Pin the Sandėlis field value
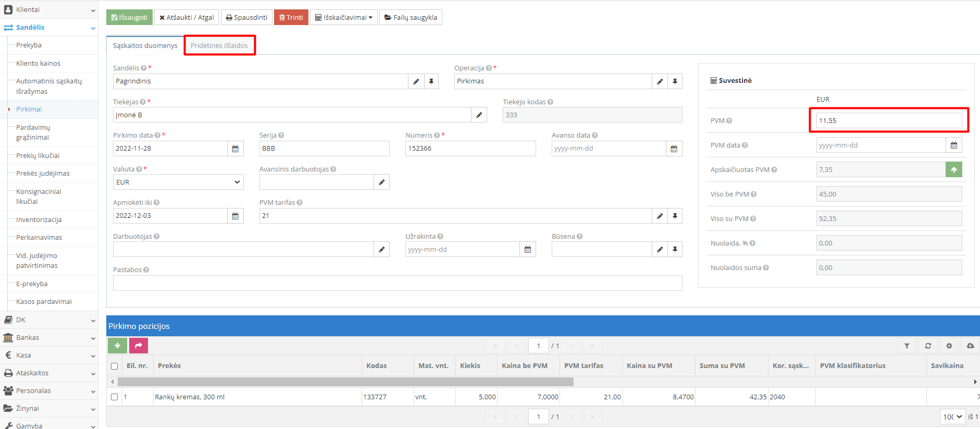This screenshot has height=429, width=980. [431, 81]
